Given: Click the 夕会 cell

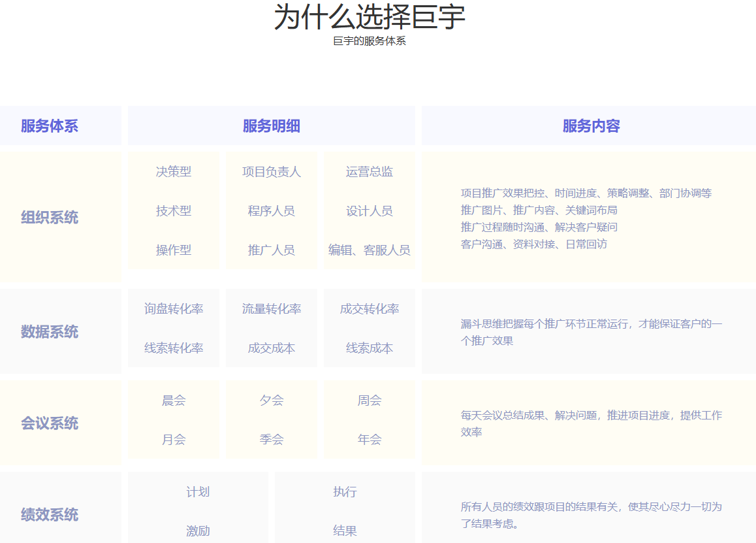Looking at the screenshot, I should (x=272, y=400).
